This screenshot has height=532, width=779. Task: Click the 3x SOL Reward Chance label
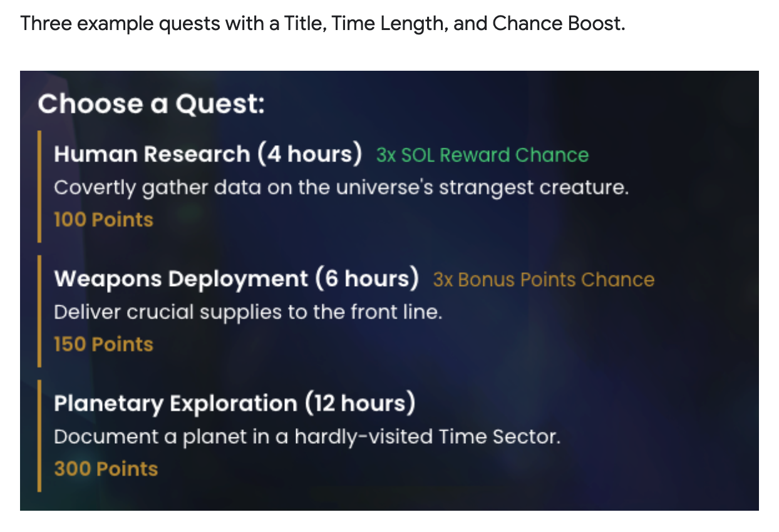(482, 155)
